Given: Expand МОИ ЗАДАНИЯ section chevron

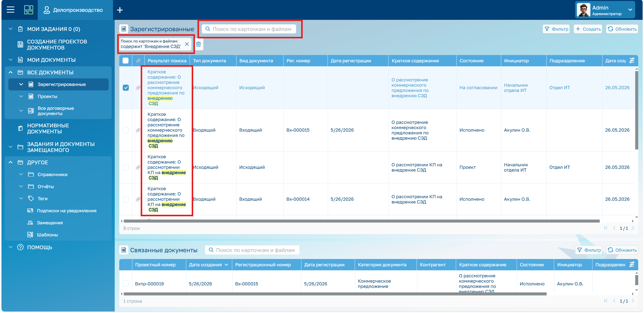Looking at the screenshot, I should 11,29.
